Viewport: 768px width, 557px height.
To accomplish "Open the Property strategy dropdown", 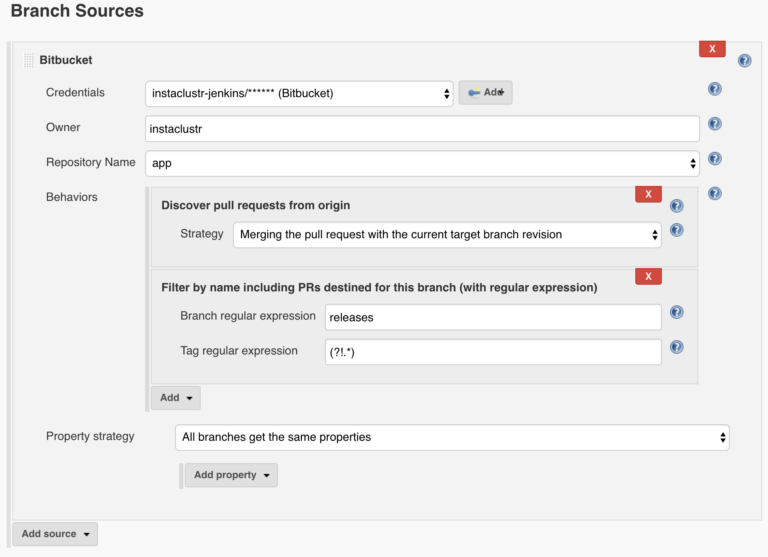I will click(x=452, y=437).
